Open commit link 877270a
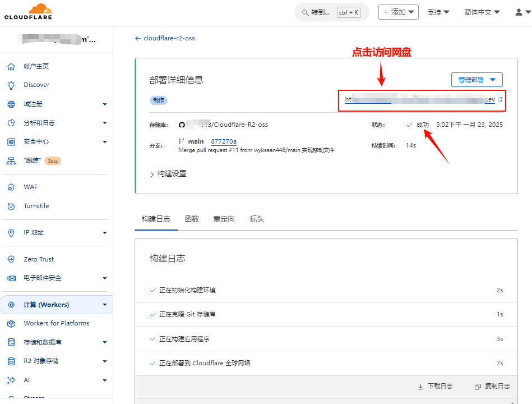532x404 pixels. pos(223,141)
